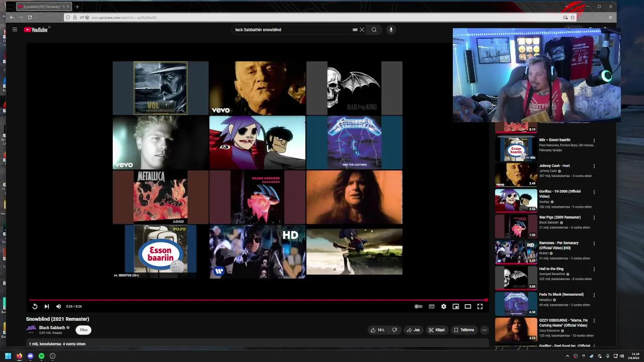
Task: Enable theater mode for the player
Action: pyautogui.click(x=468, y=306)
